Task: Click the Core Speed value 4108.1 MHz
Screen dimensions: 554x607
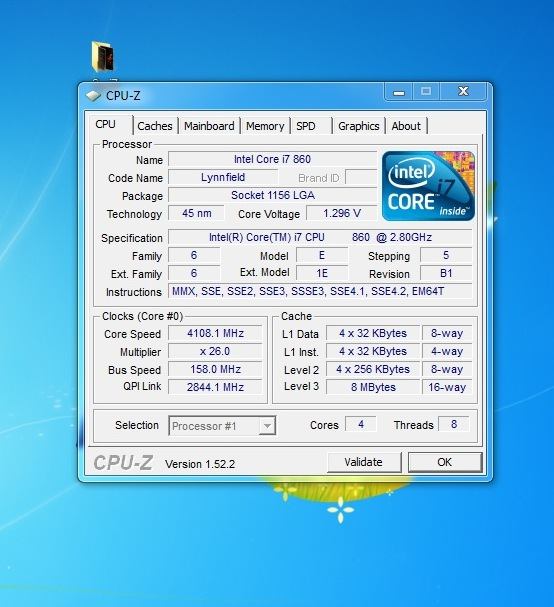Action: pyautogui.click(x=215, y=333)
